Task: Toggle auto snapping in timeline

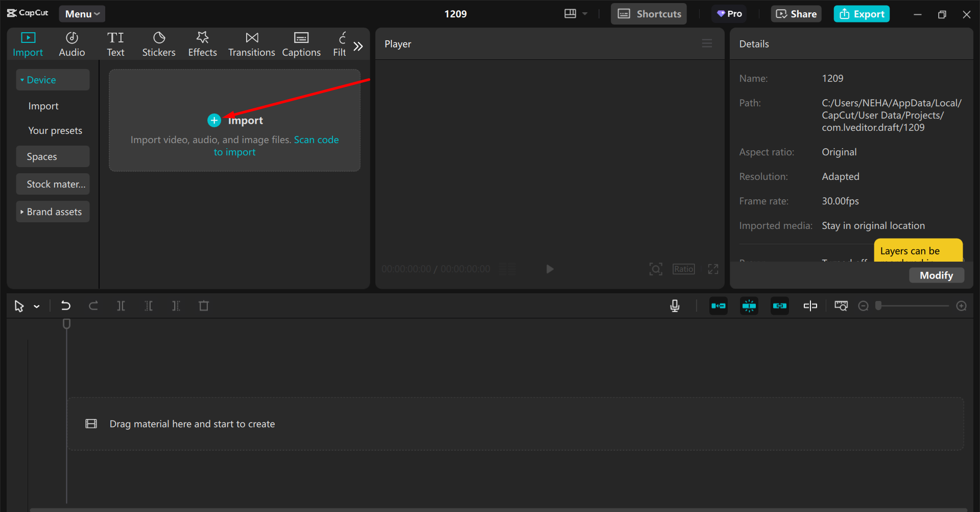Action: [749, 306]
